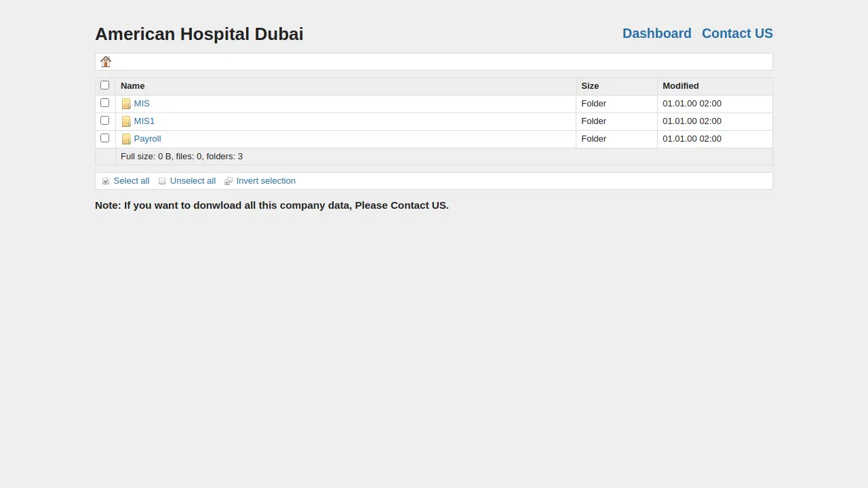Open the Dashboard navigation link

pos(656,33)
